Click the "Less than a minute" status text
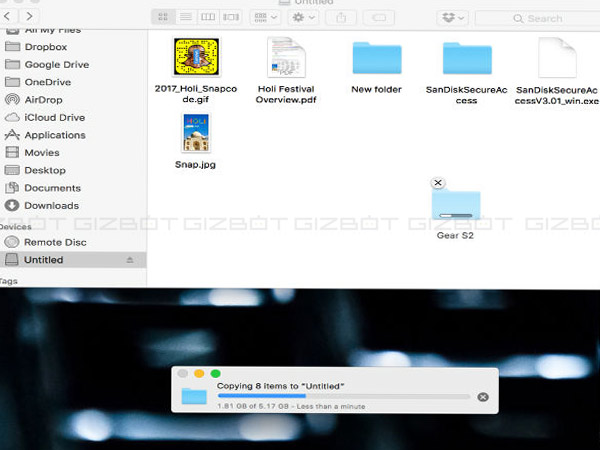This screenshot has width=600, height=450. pyautogui.click(x=331, y=406)
